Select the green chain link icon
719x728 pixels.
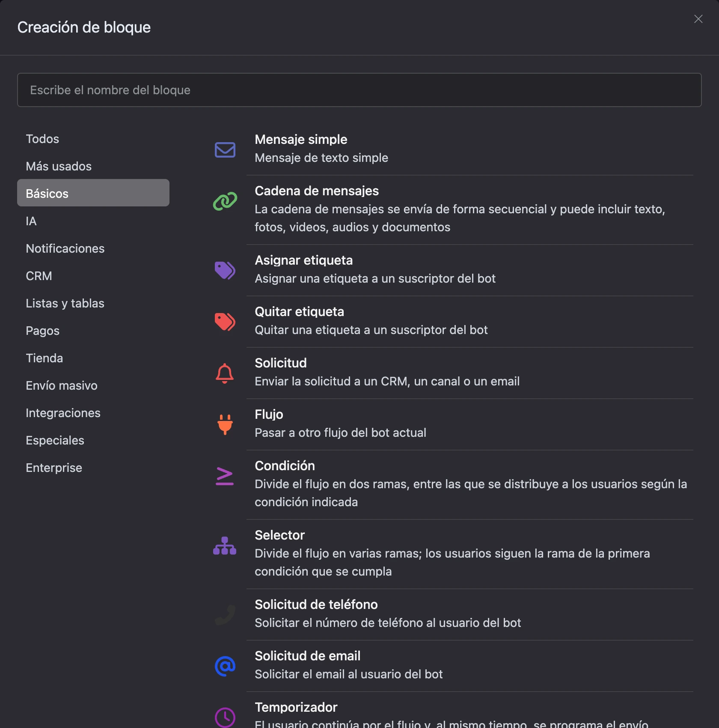[x=225, y=201]
